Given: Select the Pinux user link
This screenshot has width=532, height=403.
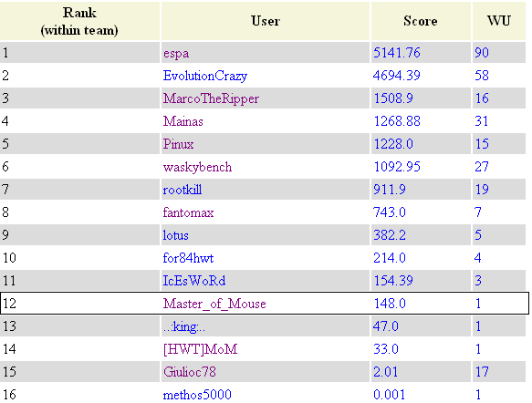Looking at the screenshot, I should [178, 144].
